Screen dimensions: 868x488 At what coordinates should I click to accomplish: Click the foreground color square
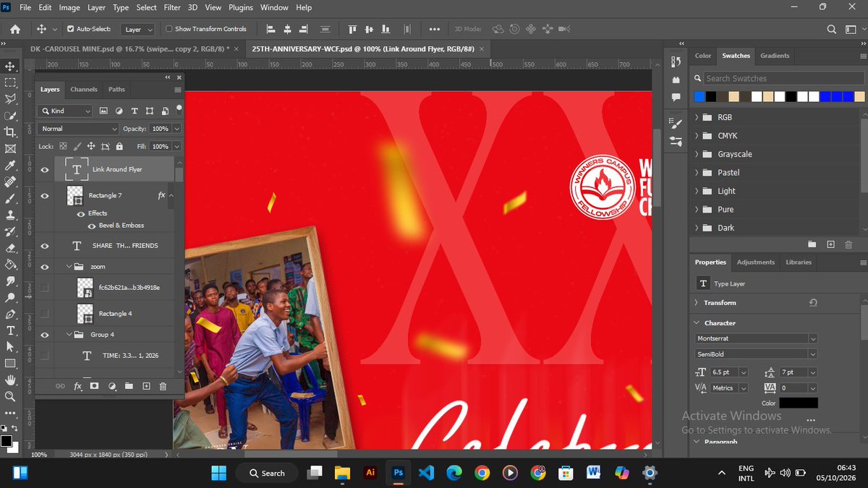coord(7,440)
